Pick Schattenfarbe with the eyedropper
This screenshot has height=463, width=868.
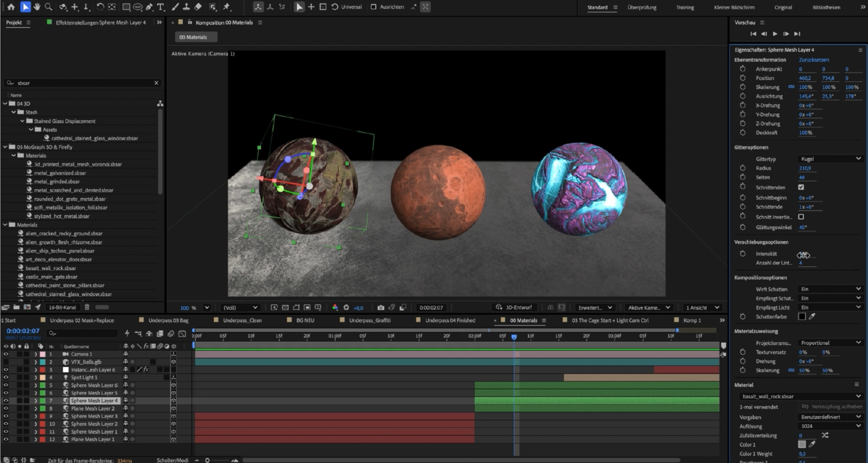click(x=812, y=316)
